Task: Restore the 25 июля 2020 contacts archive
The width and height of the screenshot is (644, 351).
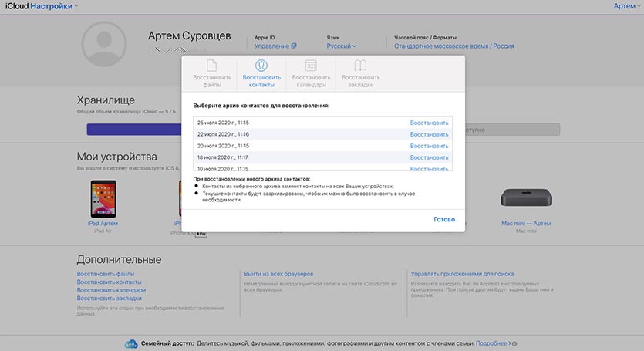Action: pyautogui.click(x=429, y=123)
